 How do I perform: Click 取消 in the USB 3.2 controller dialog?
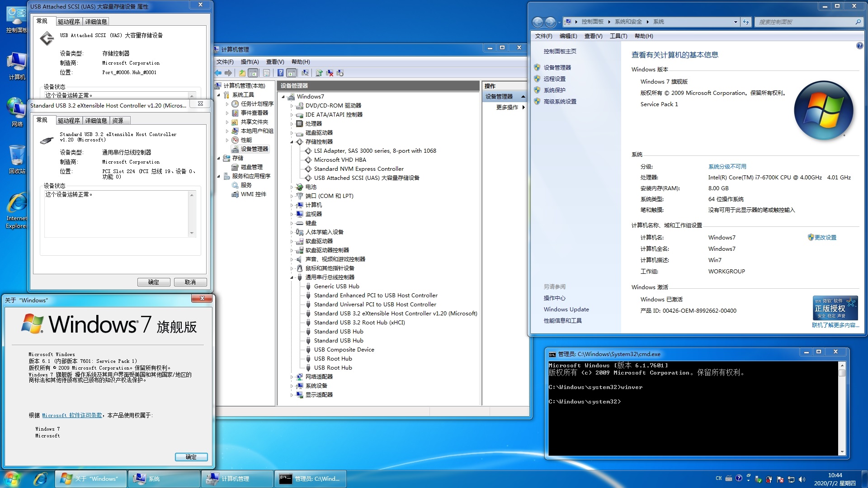[x=190, y=282]
